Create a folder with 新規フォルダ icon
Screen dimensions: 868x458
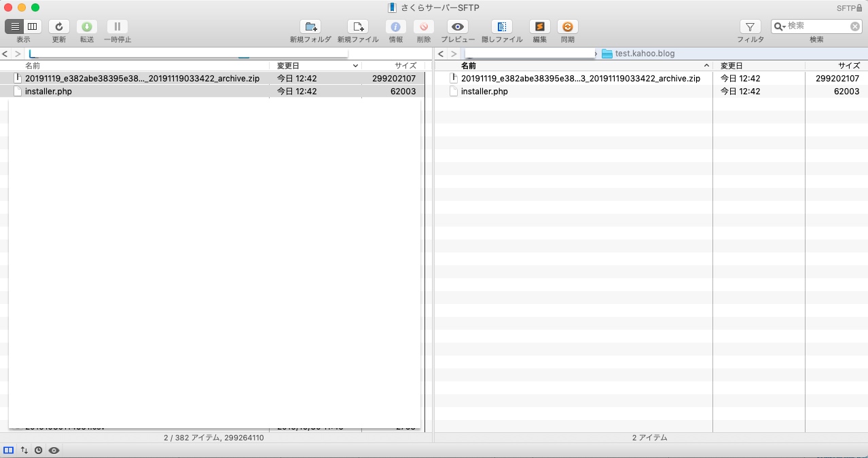click(x=310, y=26)
